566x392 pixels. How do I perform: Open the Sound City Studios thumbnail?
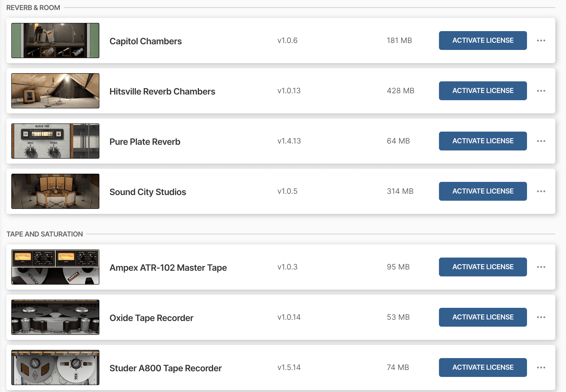coord(55,191)
